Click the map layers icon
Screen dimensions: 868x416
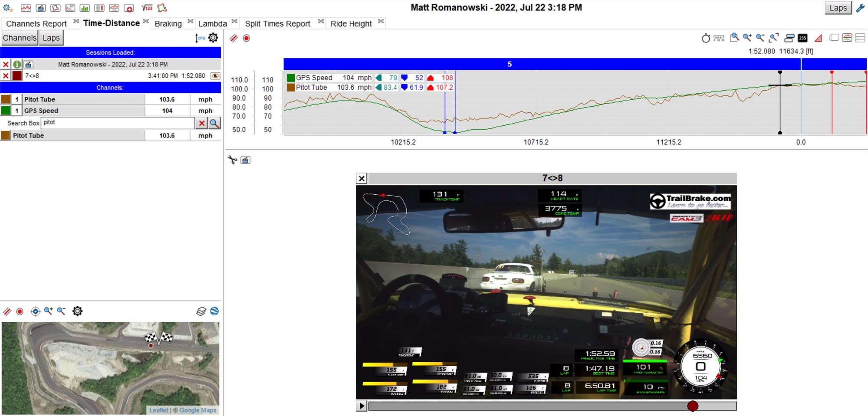pos(201,311)
